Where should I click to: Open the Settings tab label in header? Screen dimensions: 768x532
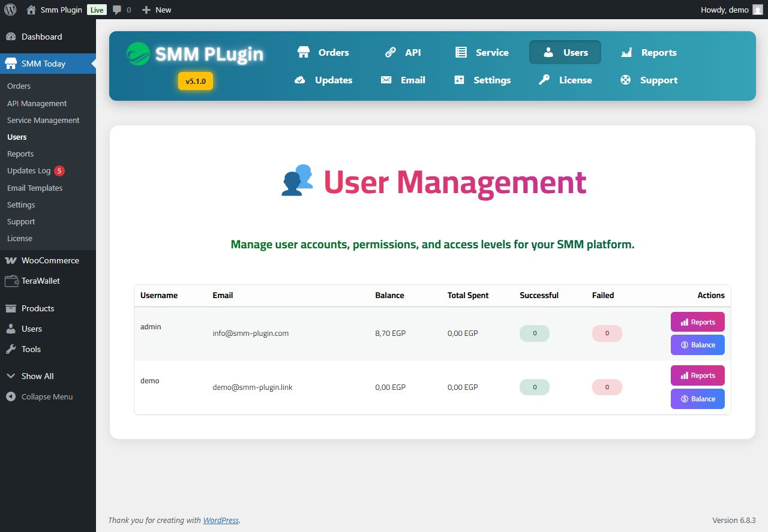pyautogui.click(x=492, y=80)
